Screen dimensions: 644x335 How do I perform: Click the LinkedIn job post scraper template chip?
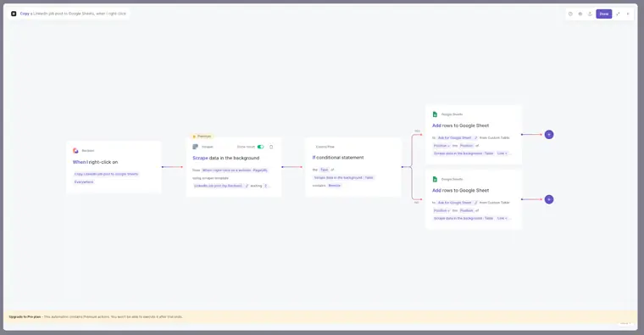pyautogui.click(x=218, y=186)
